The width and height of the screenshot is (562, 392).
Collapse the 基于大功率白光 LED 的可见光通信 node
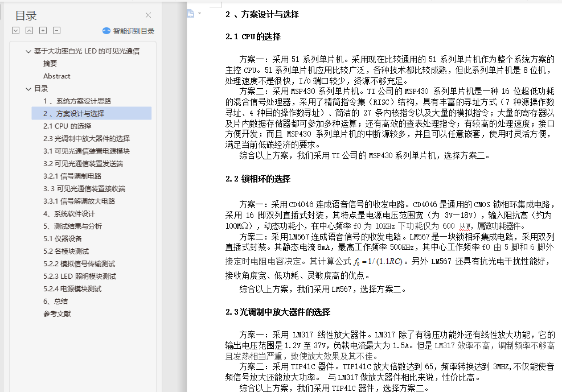pos(28,51)
